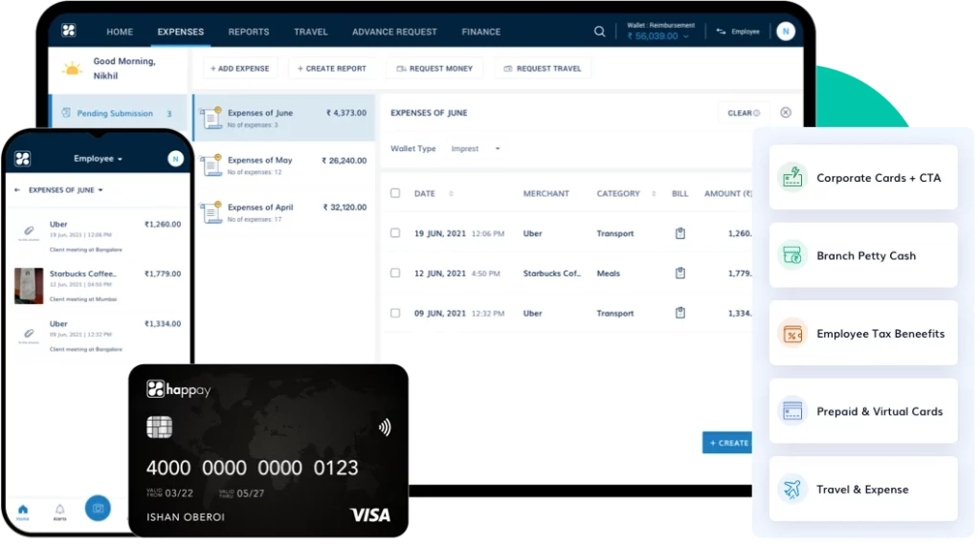This screenshot has height=547, width=980.
Task: Open bill icon for 09 JUN Uber row
Action: tap(680, 313)
